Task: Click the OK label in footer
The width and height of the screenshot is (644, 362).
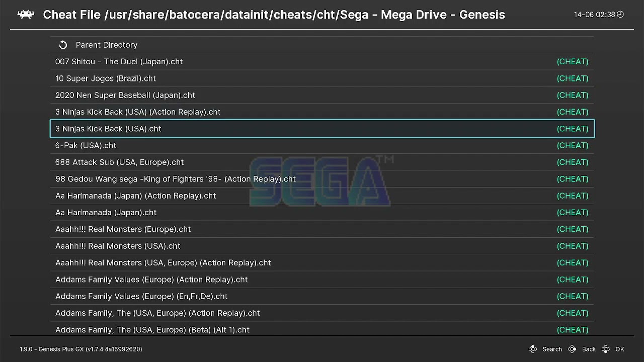Action: click(620, 349)
